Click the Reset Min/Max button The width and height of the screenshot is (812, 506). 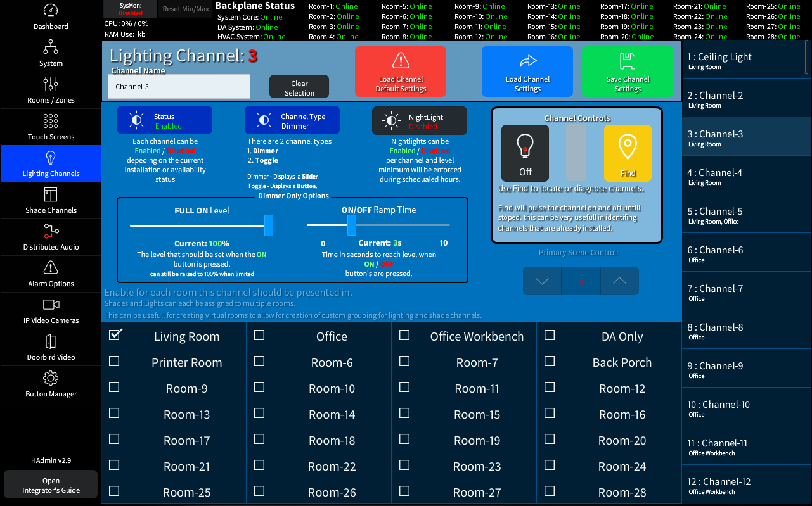(186, 9)
